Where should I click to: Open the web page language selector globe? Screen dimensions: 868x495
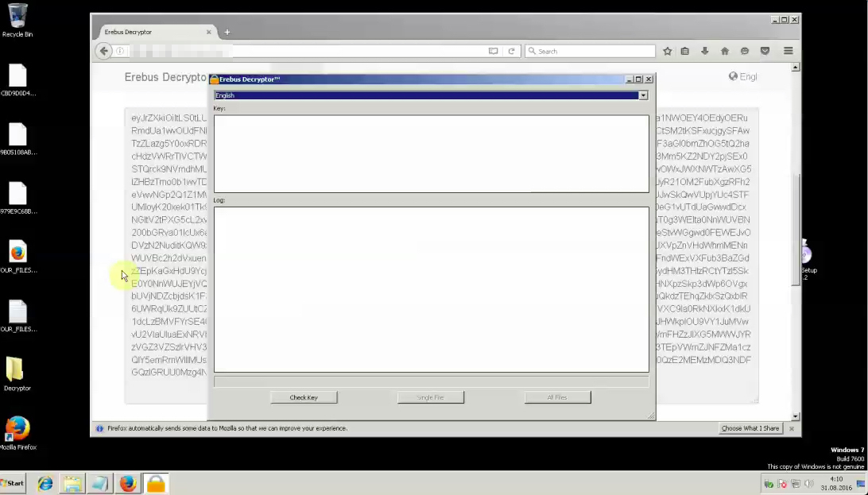coord(733,76)
